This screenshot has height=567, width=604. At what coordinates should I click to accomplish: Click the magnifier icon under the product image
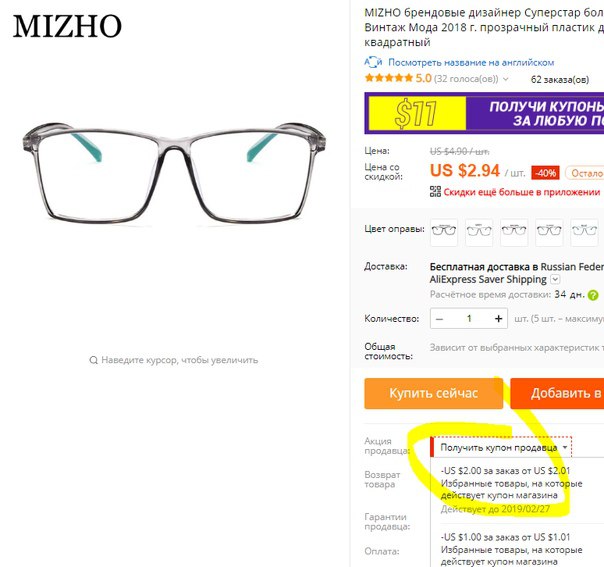[93, 360]
